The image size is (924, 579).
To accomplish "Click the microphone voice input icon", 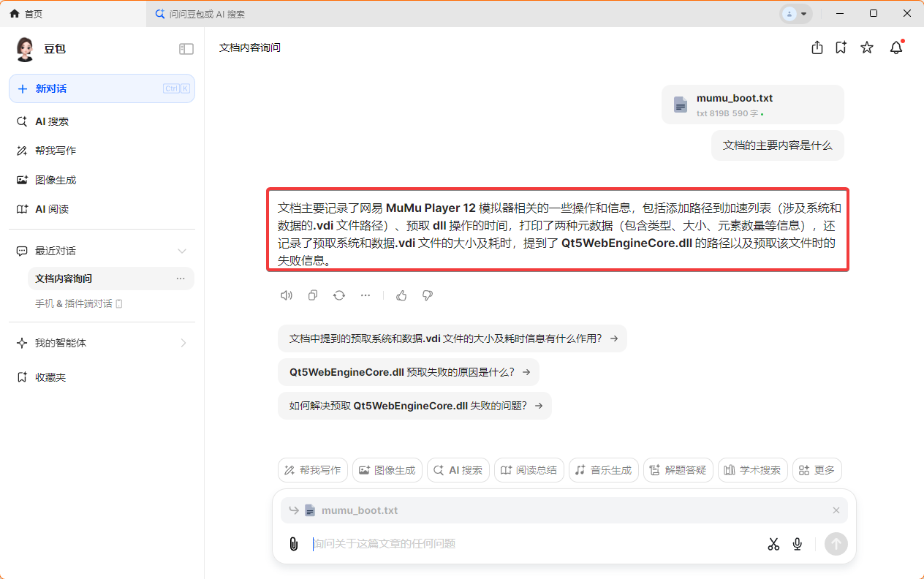I will click(x=798, y=544).
